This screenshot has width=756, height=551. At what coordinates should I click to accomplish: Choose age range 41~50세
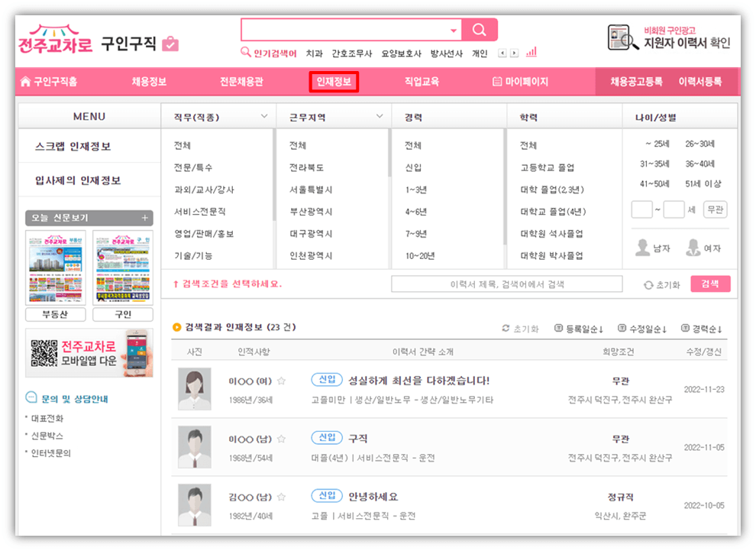click(654, 183)
